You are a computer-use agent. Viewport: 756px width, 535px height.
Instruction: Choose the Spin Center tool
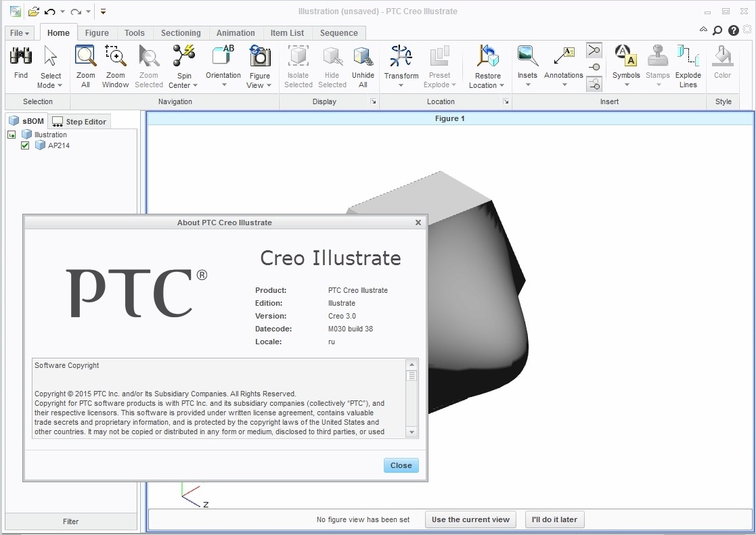click(x=183, y=56)
